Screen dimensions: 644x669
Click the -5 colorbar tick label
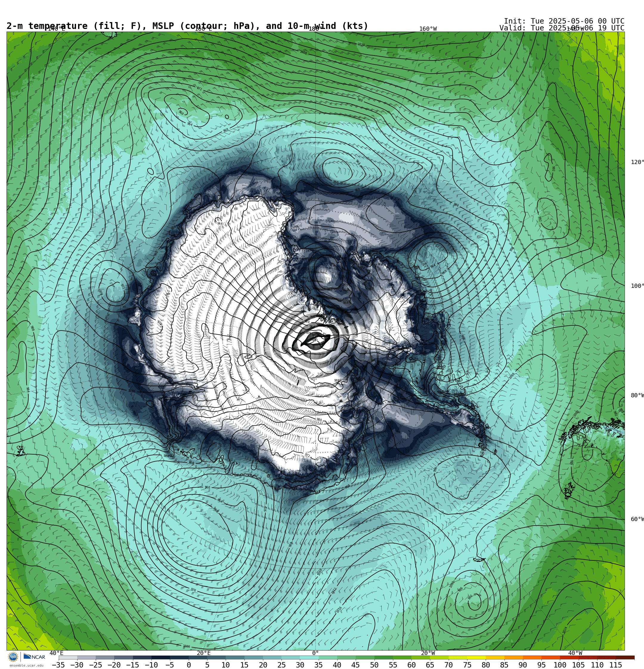[170, 665]
